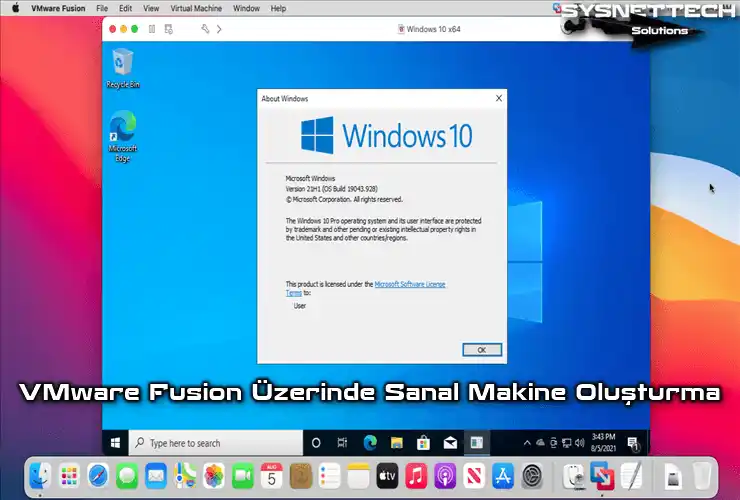This screenshot has height=500, width=740.
Task: Open Reminders from the Dock
Action: [329, 476]
